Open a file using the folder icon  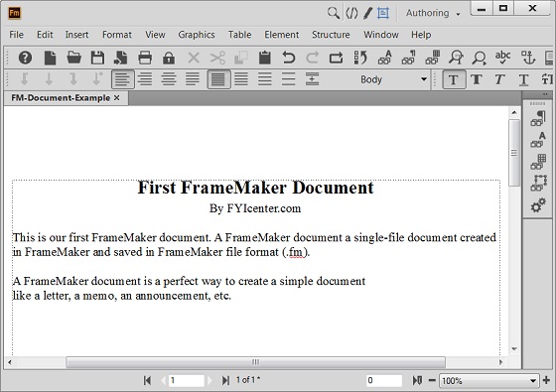(73, 58)
